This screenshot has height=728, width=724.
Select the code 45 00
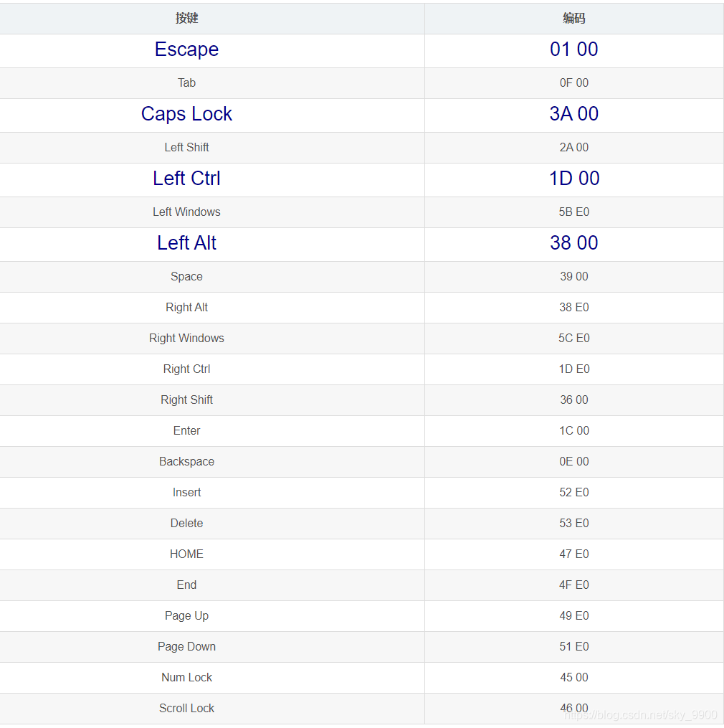574,677
